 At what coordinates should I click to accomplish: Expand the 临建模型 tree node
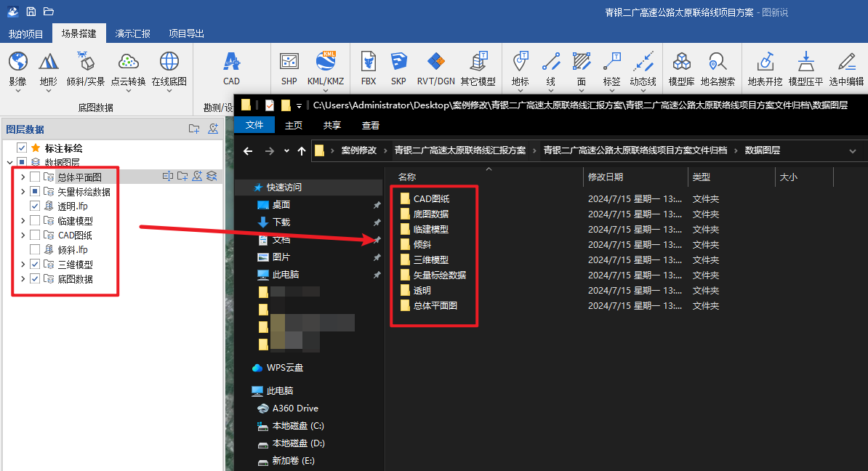[23, 221]
